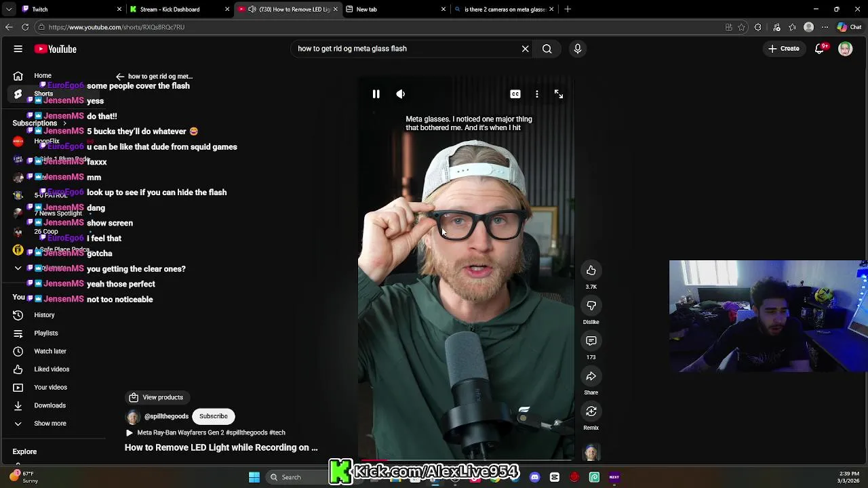This screenshot has width=868, height=488.
Task: Dislike this Short
Action: tap(591, 306)
